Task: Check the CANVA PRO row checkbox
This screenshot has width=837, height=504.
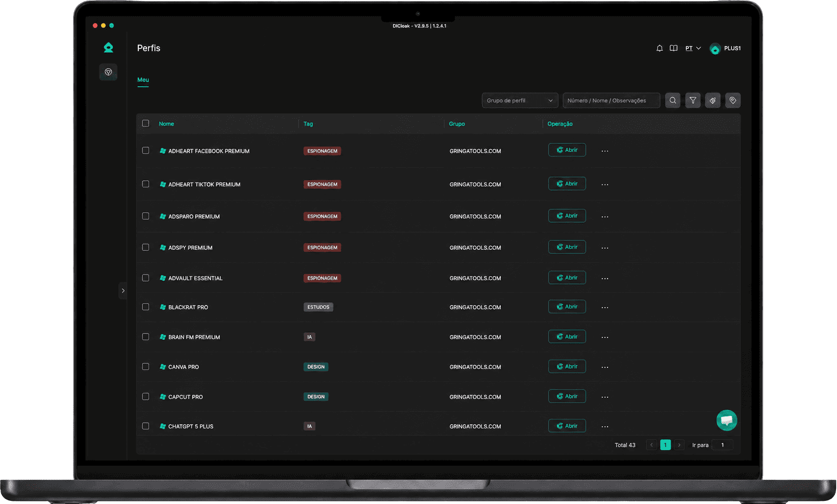Action: tap(146, 366)
